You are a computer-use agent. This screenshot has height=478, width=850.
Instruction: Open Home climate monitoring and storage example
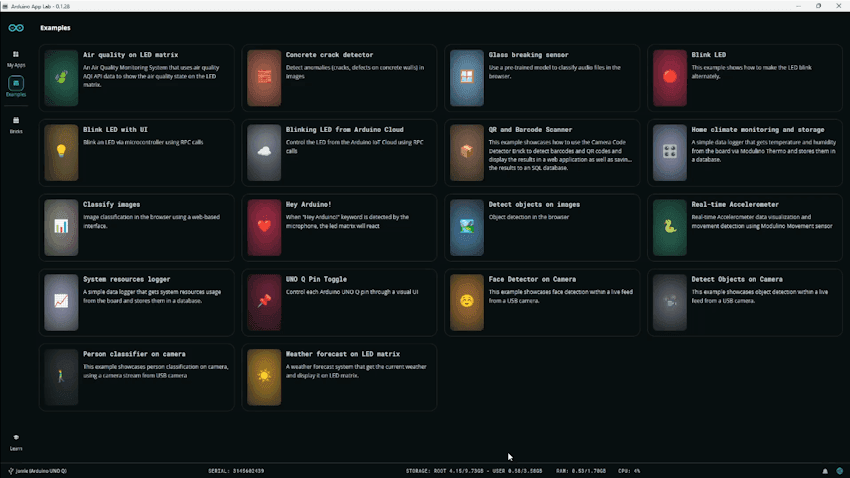tap(757, 130)
